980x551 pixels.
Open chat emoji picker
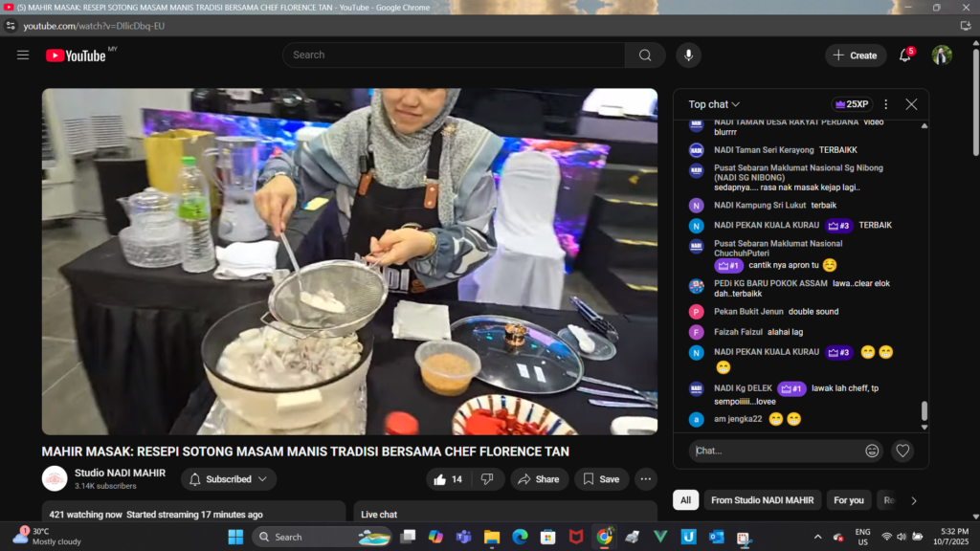pyautogui.click(x=872, y=451)
